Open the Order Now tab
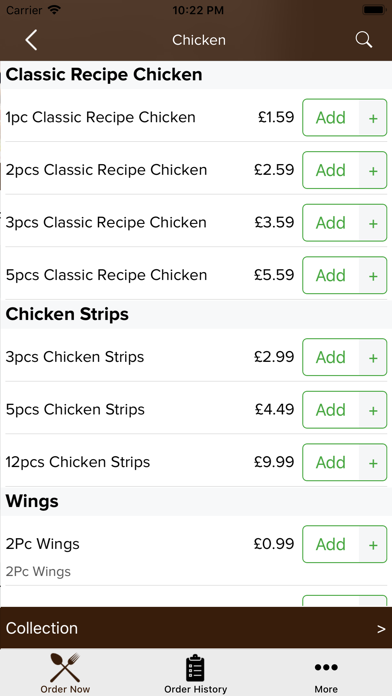The width and height of the screenshot is (392, 696). [65, 673]
